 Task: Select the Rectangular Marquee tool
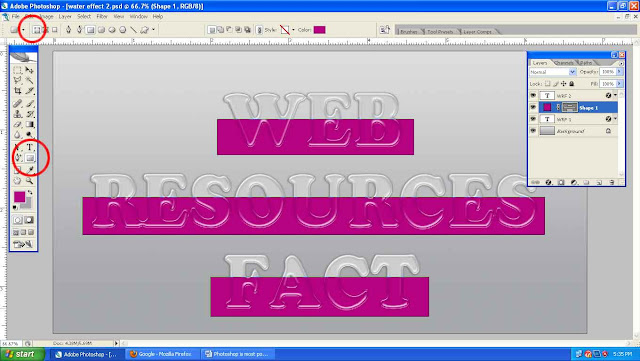18,70
